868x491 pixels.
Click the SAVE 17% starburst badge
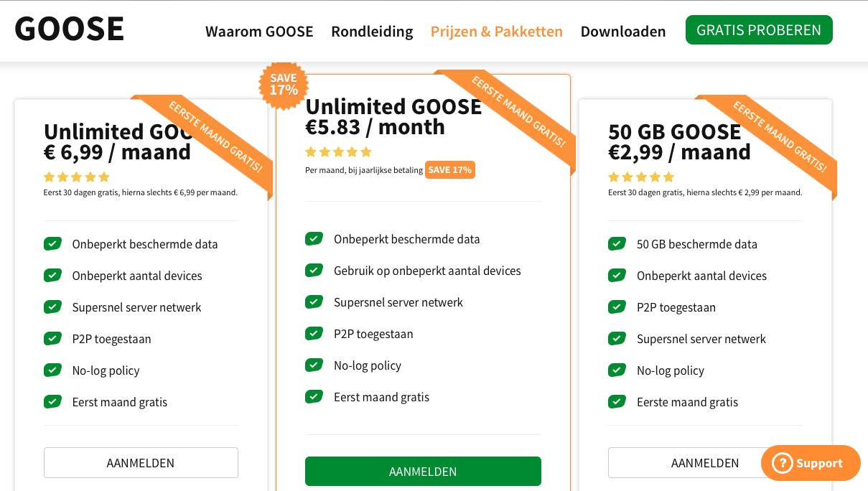coord(284,85)
